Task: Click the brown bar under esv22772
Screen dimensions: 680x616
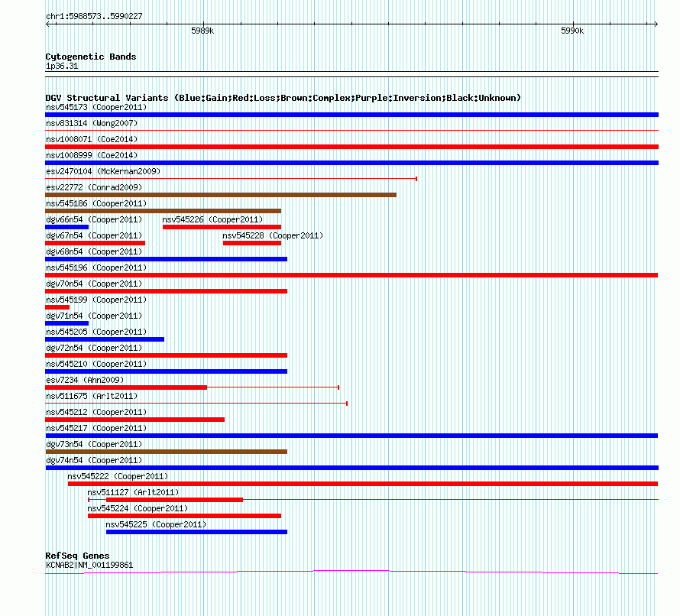Action: tap(221, 195)
